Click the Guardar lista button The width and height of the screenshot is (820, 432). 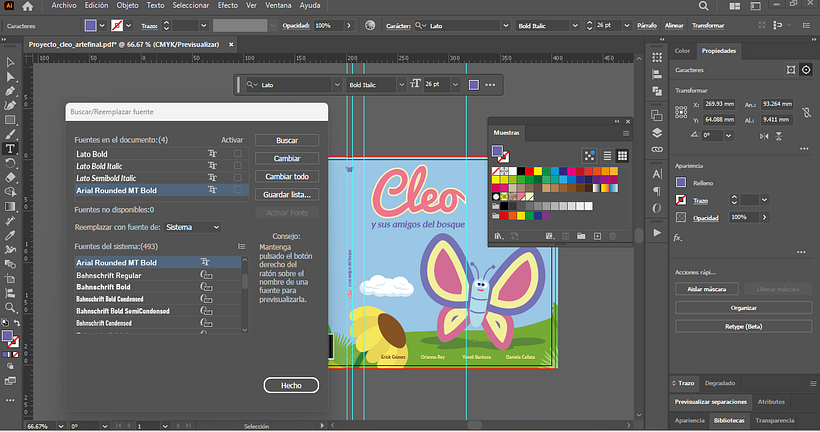point(287,195)
